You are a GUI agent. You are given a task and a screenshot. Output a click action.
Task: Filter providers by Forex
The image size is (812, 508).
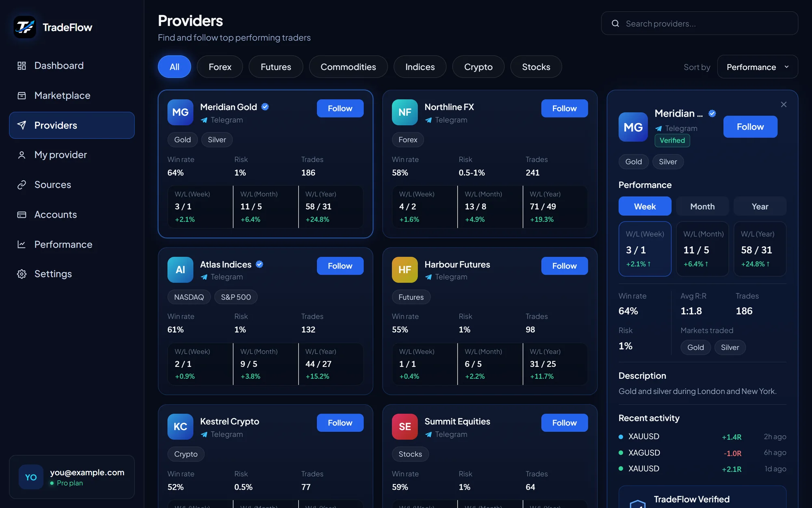tap(220, 67)
